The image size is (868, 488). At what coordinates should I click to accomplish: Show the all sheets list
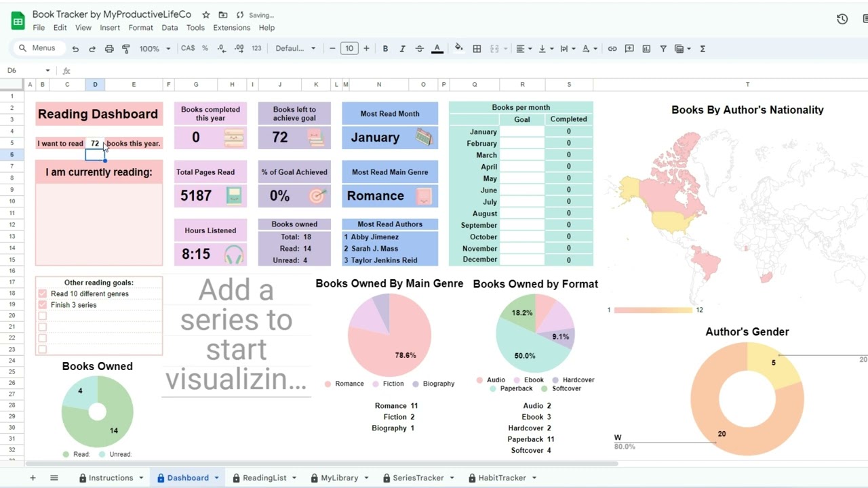[x=54, y=478]
